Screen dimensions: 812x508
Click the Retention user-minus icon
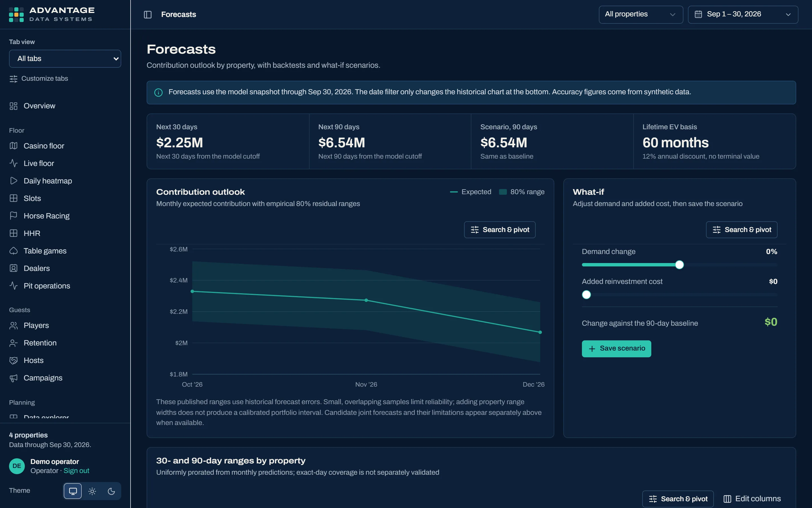tap(14, 343)
